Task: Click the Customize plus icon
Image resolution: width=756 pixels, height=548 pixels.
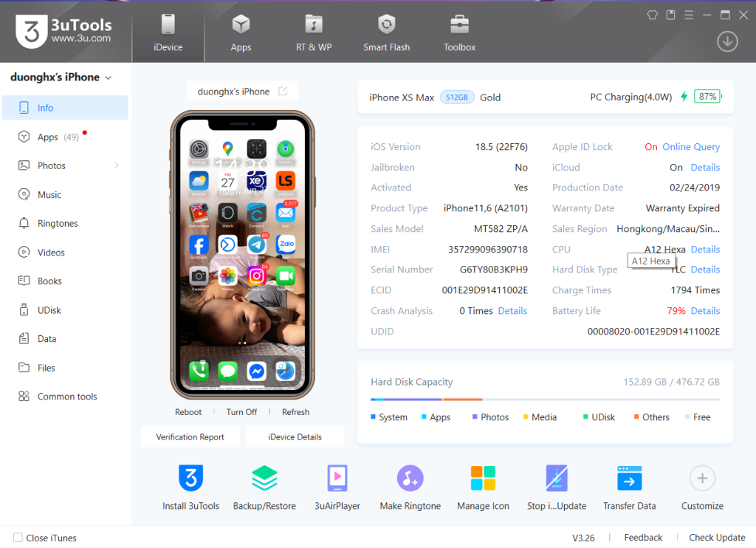Action: click(x=702, y=478)
